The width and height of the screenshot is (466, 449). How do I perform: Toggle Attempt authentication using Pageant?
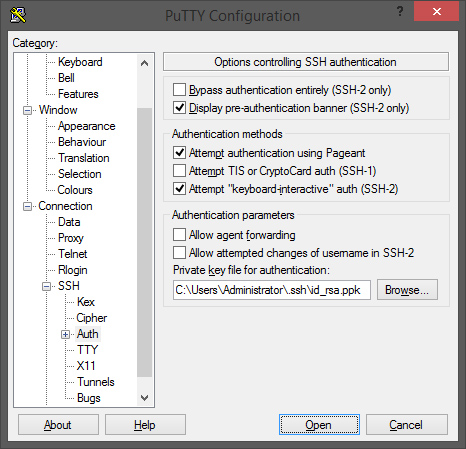[x=179, y=153]
